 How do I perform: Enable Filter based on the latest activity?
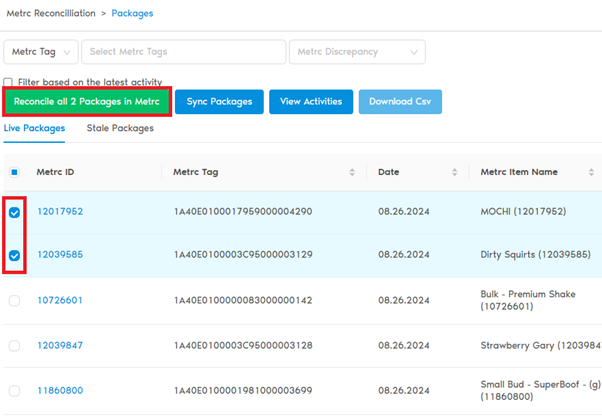pos(9,82)
